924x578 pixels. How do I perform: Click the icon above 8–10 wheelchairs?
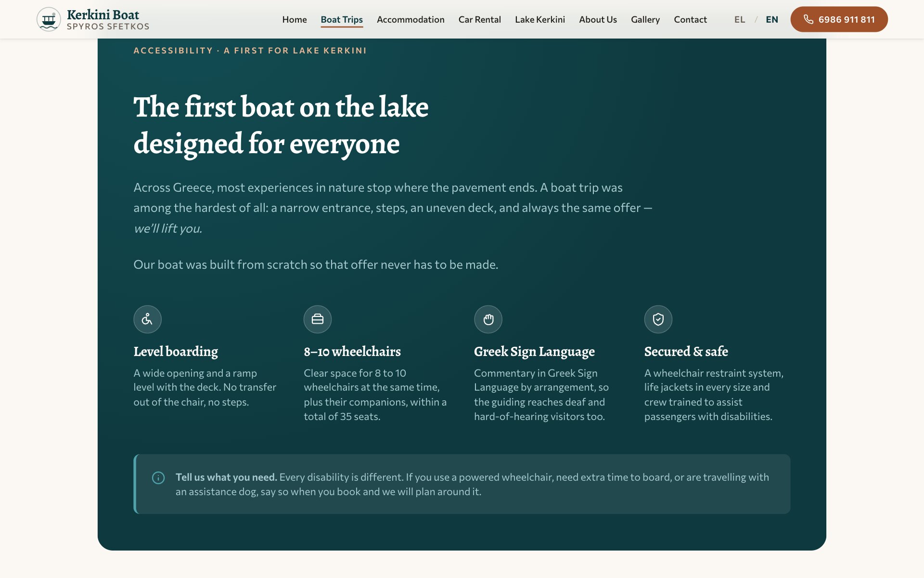(x=318, y=319)
